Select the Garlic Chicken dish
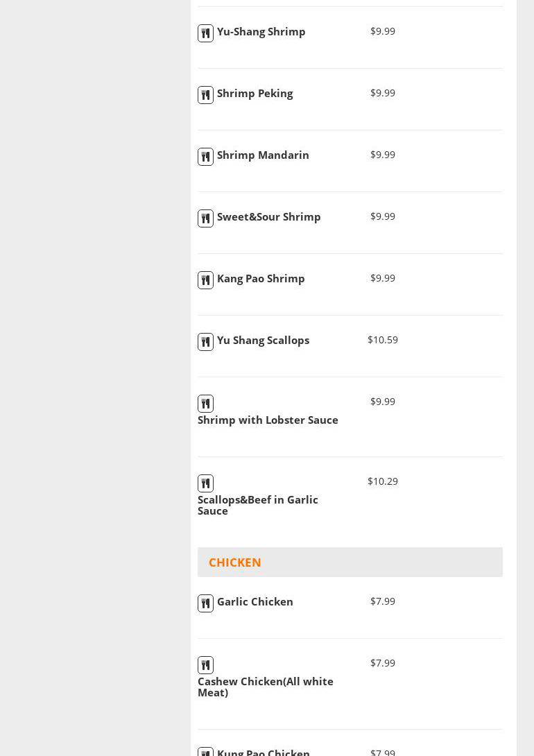534x756 pixels. tap(255, 602)
